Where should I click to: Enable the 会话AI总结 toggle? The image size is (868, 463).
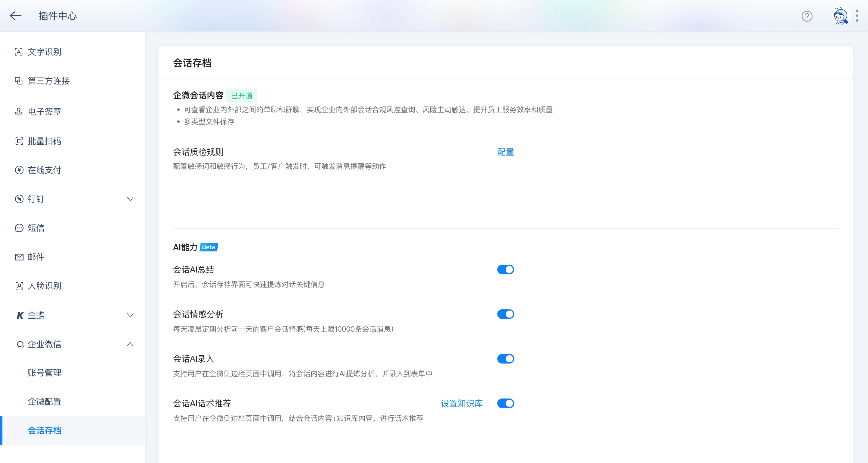505,269
